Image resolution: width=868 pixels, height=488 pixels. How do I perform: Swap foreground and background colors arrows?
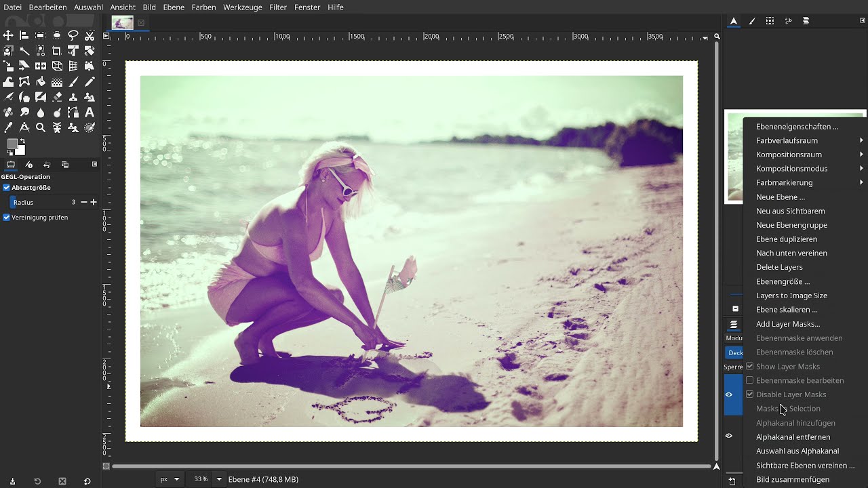[x=22, y=141]
